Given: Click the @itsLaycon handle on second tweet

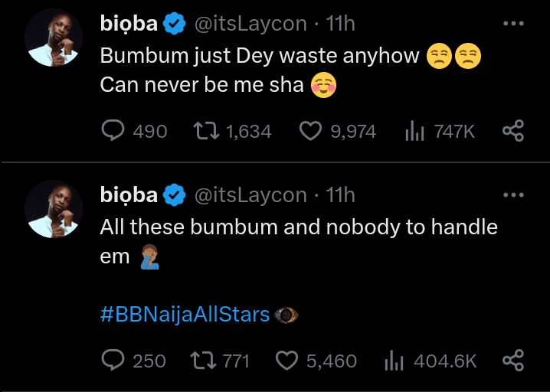Looking at the screenshot, I should (251, 196).
